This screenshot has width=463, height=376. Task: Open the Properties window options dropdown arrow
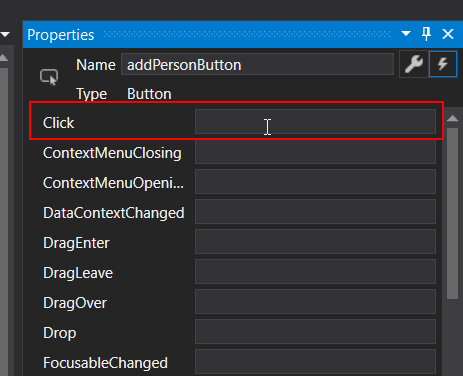click(406, 34)
